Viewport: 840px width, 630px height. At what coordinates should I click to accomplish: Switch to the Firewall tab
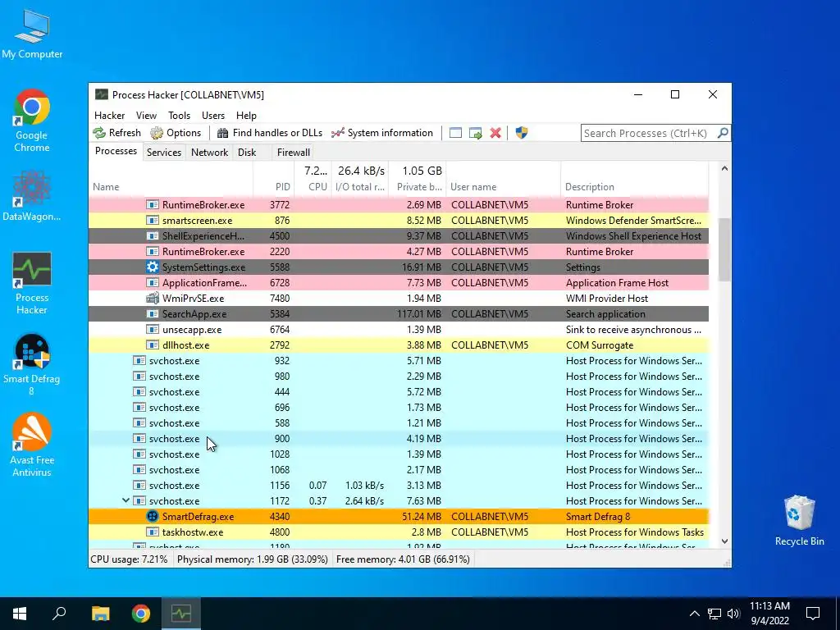click(x=293, y=152)
